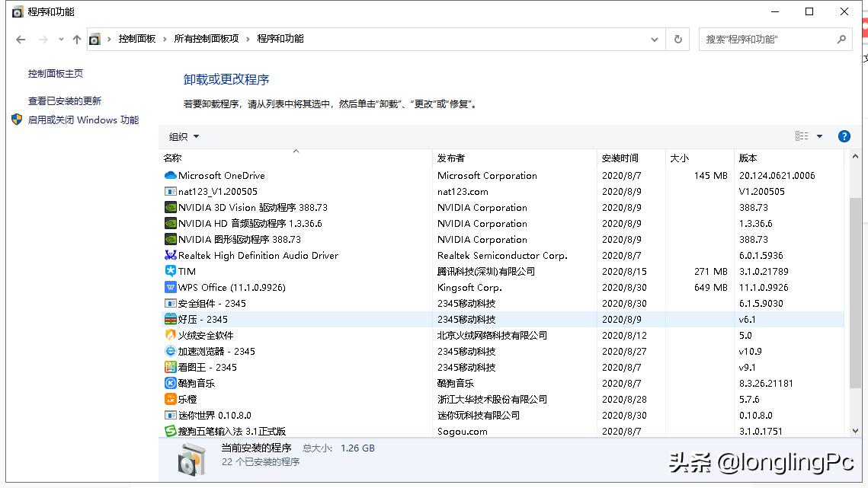Select the 搜狗五笔输入法 program icon
This screenshot has width=868, height=488.
tap(169, 431)
